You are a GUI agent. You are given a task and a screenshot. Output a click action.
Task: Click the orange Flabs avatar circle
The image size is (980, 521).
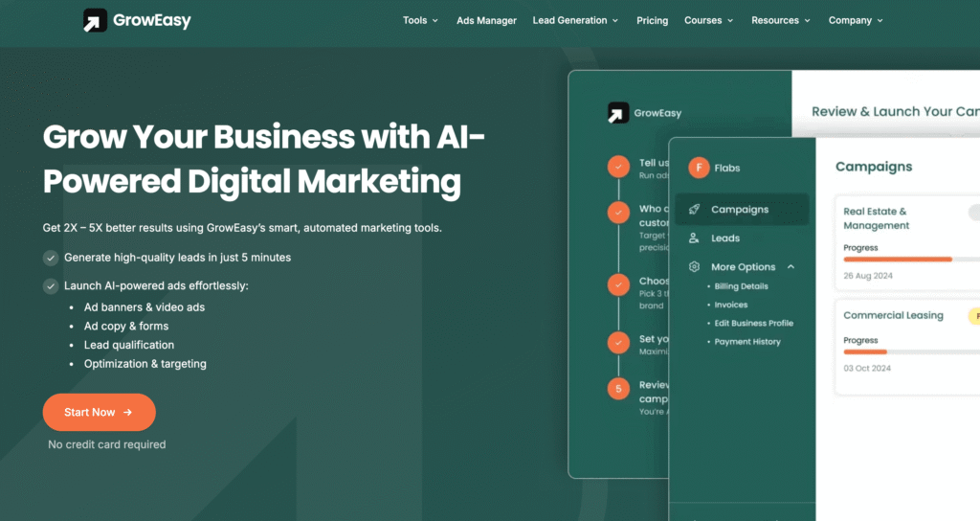click(x=699, y=168)
